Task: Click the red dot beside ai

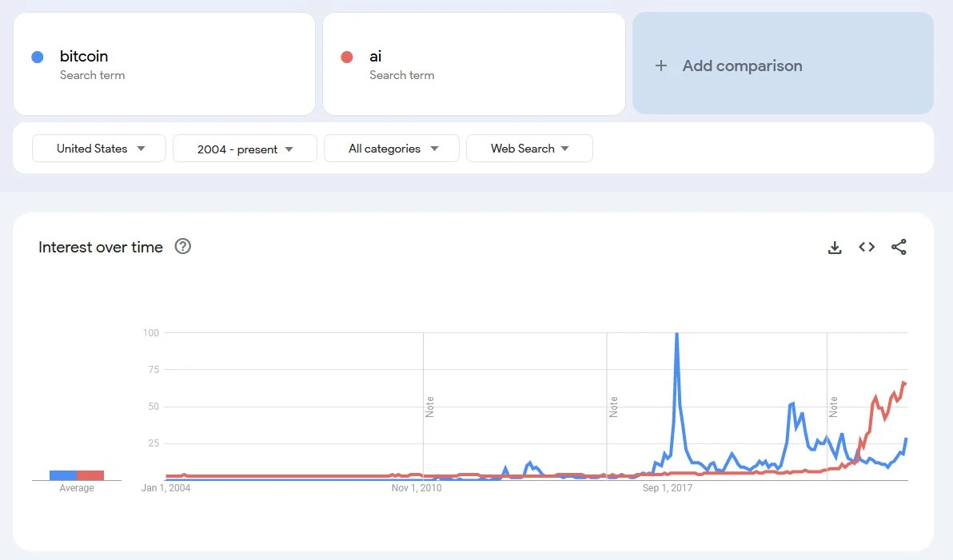Action: pos(347,57)
